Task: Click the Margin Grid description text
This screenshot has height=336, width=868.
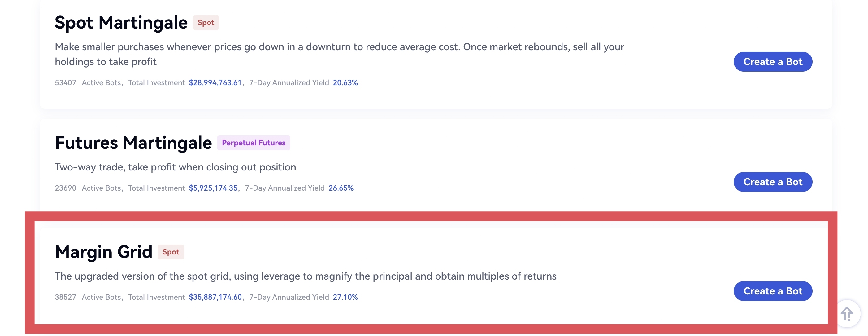Action: [x=305, y=276]
